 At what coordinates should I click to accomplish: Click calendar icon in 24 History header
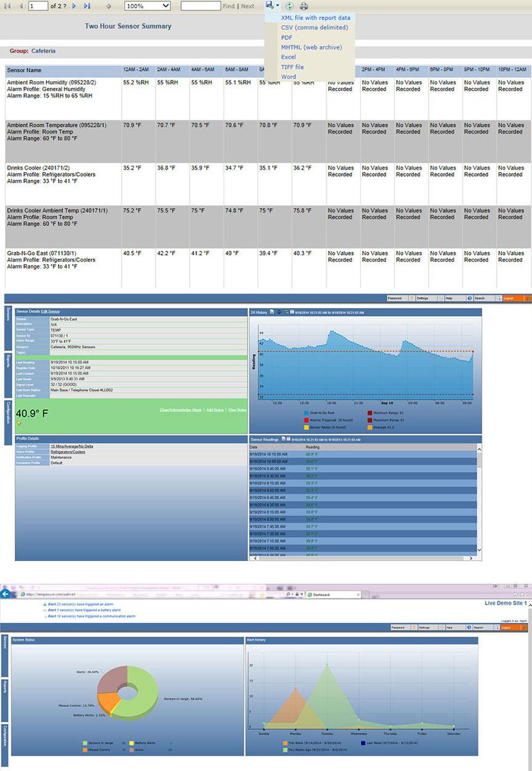[x=292, y=312]
